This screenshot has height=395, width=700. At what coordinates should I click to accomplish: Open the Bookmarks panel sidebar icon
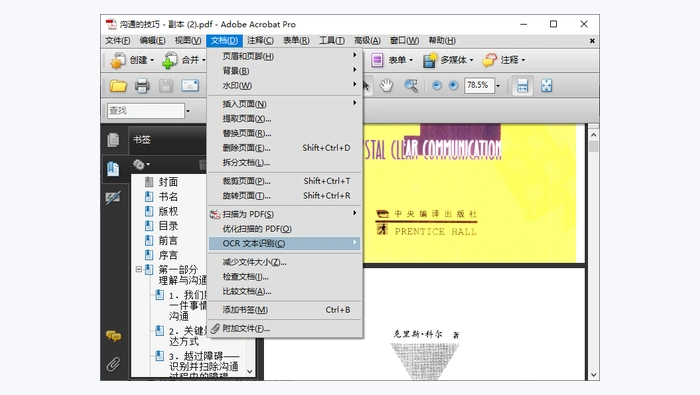(x=113, y=169)
